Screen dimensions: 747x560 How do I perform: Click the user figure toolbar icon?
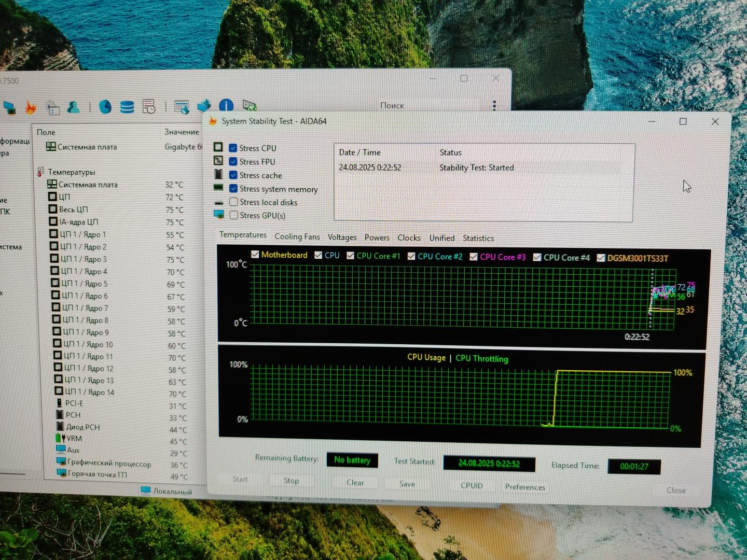(74, 107)
